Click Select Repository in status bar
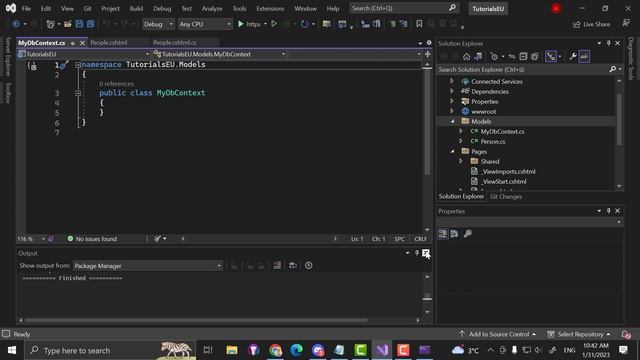Viewport: 640px width, 360px height. pyautogui.click(x=579, y=334)
